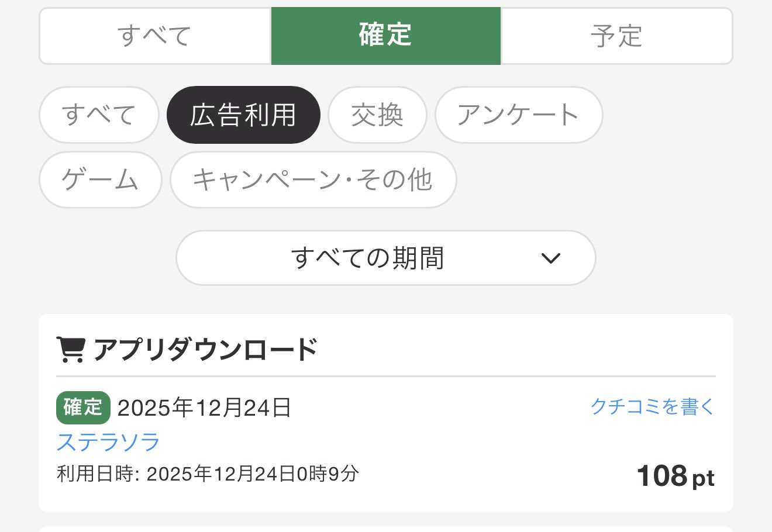Open the ステラソラ app link

(x=108, y=442)
